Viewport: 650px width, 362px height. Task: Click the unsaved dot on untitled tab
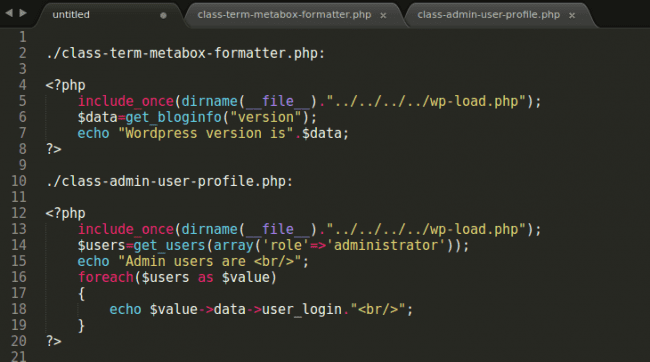[163, 15]
